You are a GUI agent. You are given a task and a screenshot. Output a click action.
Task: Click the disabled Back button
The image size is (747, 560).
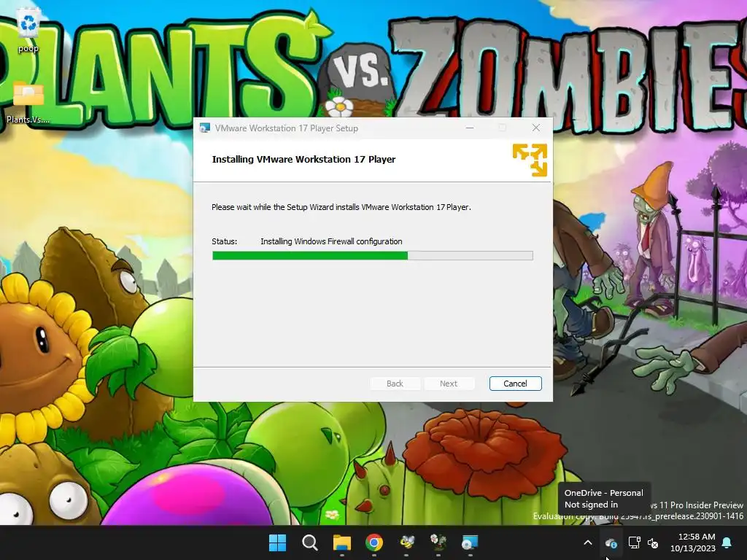click(395, 384)
